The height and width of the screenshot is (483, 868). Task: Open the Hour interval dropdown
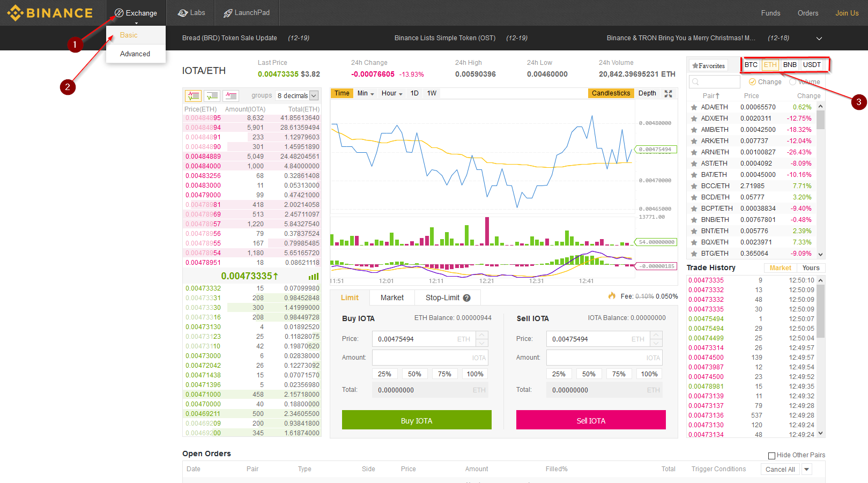(392, 93)
